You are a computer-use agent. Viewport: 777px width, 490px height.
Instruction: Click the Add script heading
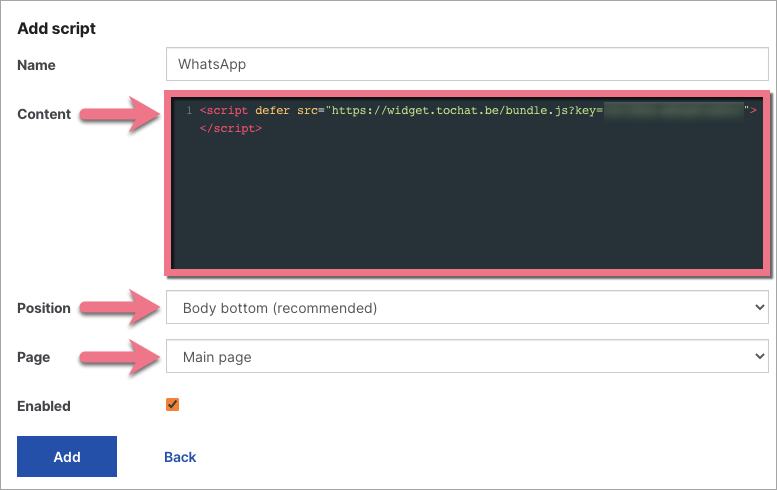coord(57,28)
